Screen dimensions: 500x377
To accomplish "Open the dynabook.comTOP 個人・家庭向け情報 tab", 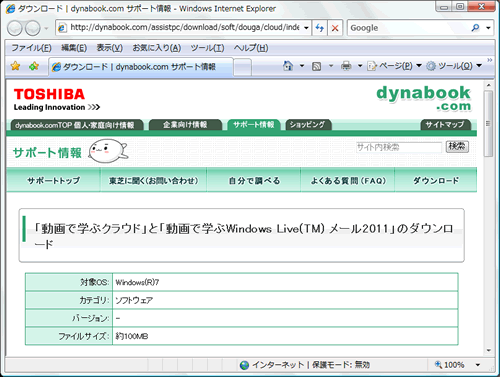I will (77, 125).
